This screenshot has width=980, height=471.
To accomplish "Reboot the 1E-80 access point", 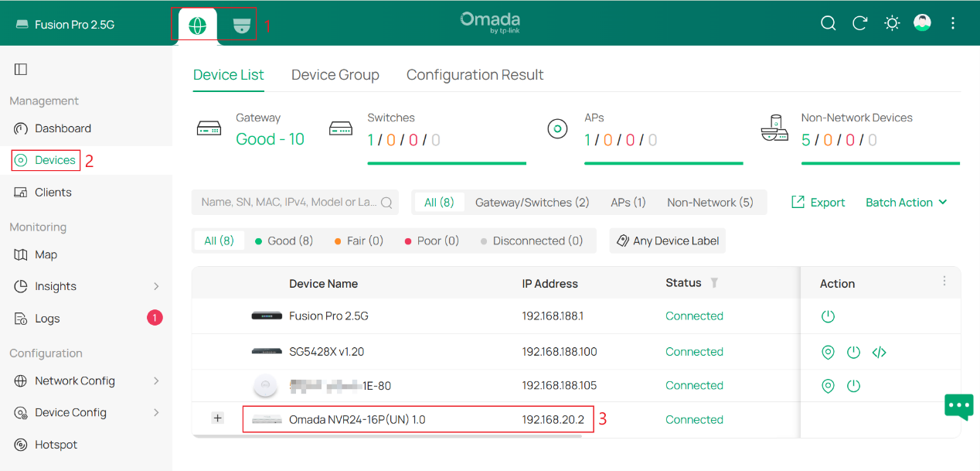I will coord(853,386).
